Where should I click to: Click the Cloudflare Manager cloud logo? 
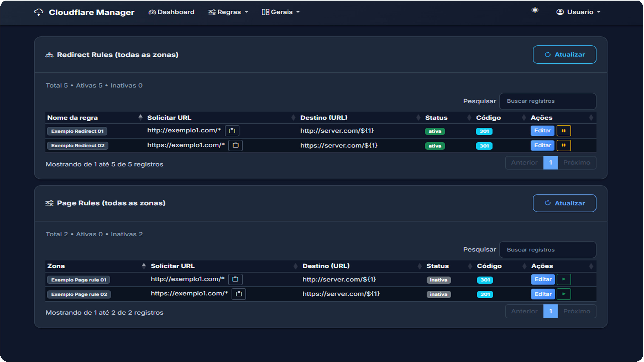coord(39,12)
